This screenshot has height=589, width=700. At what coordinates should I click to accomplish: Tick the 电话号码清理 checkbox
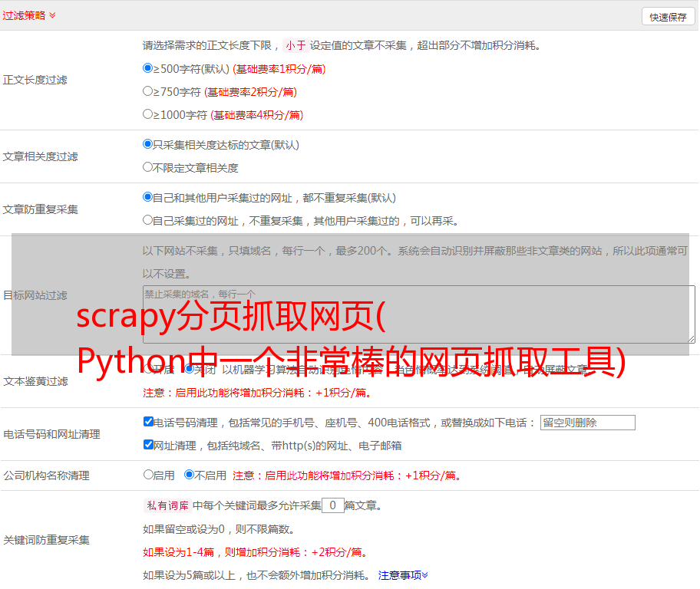click(x=149, y=422)
